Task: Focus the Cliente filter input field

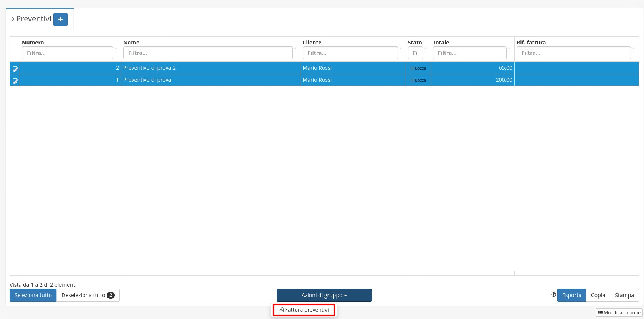Action: pyautogui.click(x=350, y=53)
